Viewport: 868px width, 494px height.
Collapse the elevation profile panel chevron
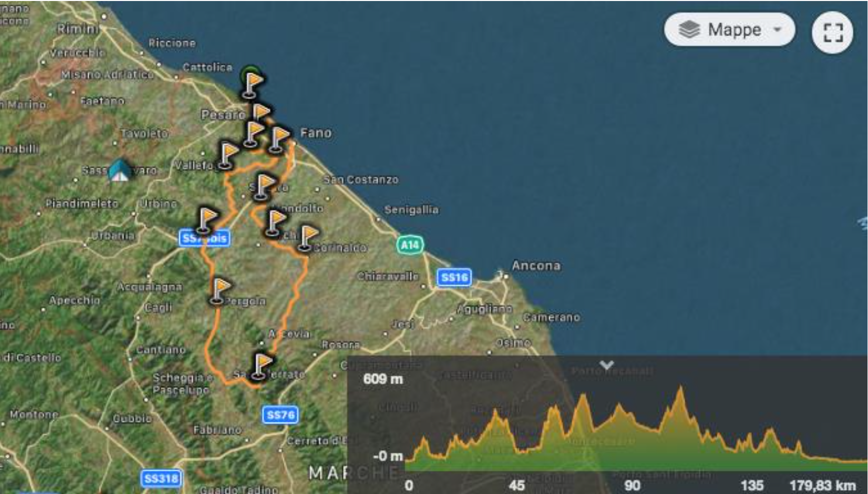point(607,364)
